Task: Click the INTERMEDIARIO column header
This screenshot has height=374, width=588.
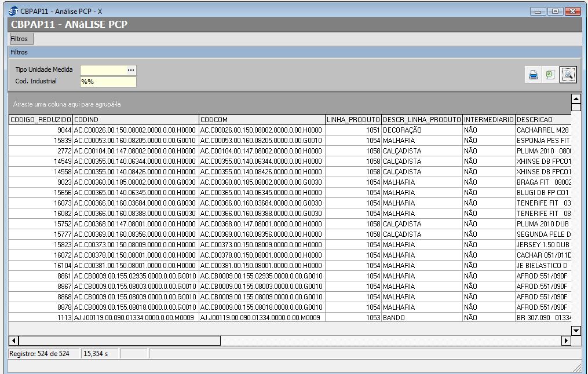Action: click(488, 120)
